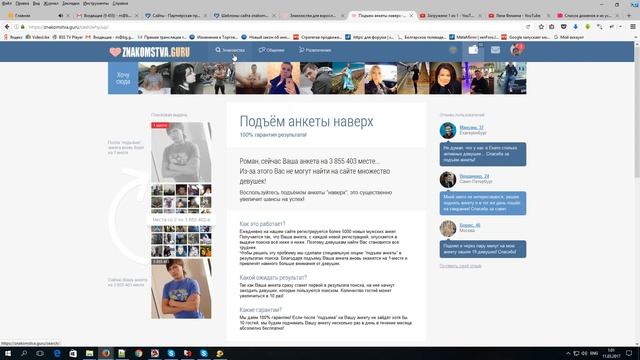This screenshot has width=640, height=360.
Task: Open the Журнал menu
Action: [51, 3]
